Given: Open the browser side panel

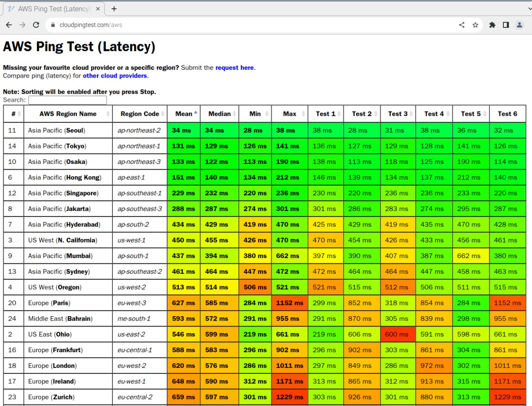Looking at the screenshot, I should [x=506, y=25].
